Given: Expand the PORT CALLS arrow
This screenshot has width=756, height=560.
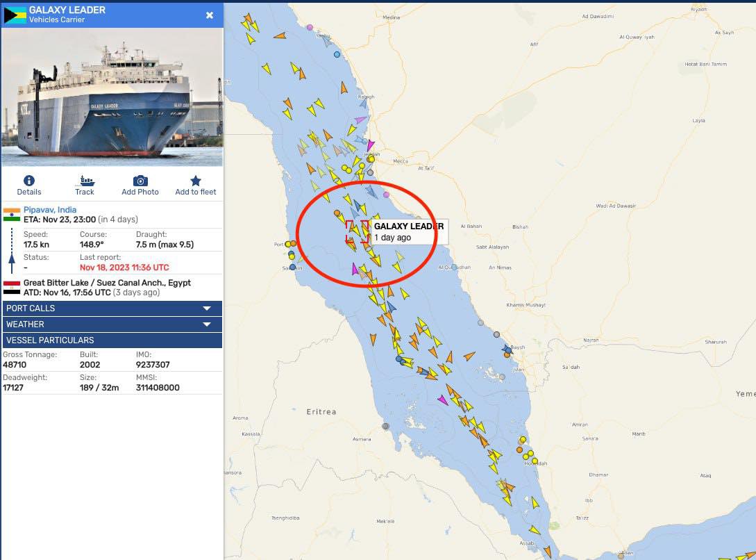Looking at the screenshot, I should [x=207, y=308].
